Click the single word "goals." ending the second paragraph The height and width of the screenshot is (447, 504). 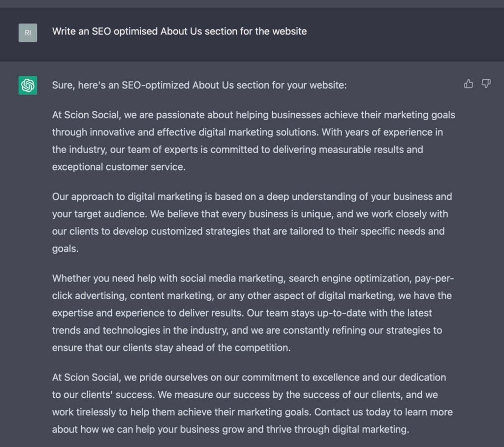[65, 249]
